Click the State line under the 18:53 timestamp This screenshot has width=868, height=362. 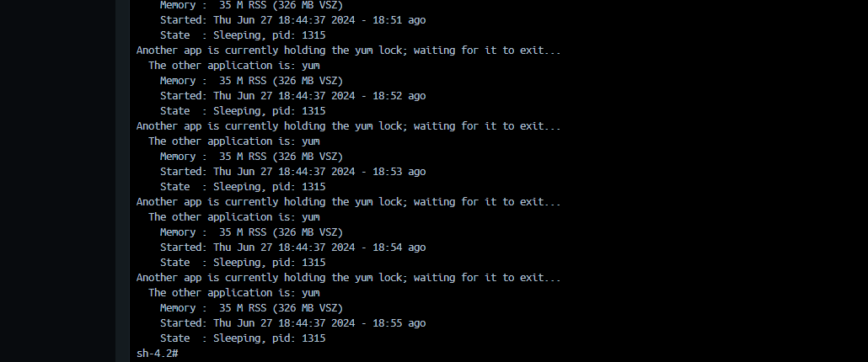coord(243,187)
